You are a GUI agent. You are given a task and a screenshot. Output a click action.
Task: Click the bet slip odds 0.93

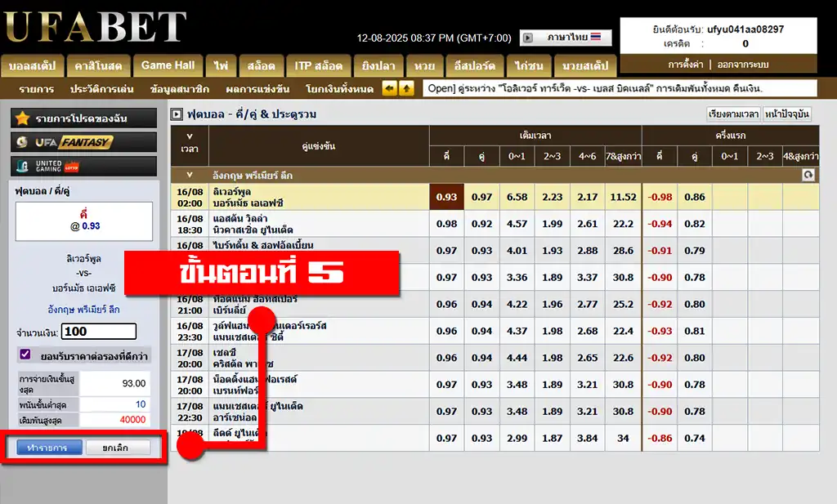(91, 225)
